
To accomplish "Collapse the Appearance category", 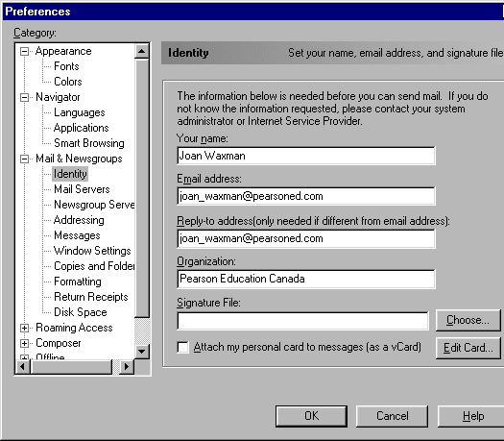I will 24,52.
